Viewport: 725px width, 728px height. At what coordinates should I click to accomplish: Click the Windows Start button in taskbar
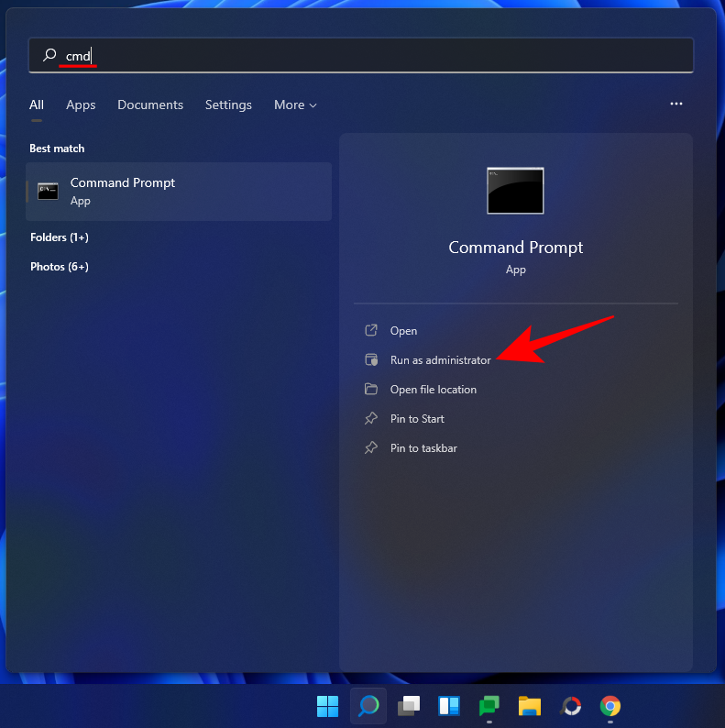[327, 706]
